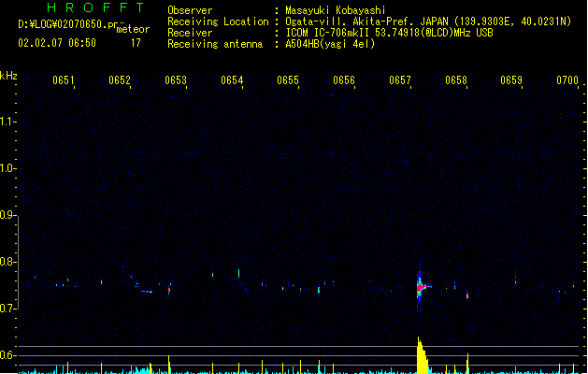Click the 0.6 kHz frequency label
Viewport: 588px width, 374px height.
click(x=7, y=355)
